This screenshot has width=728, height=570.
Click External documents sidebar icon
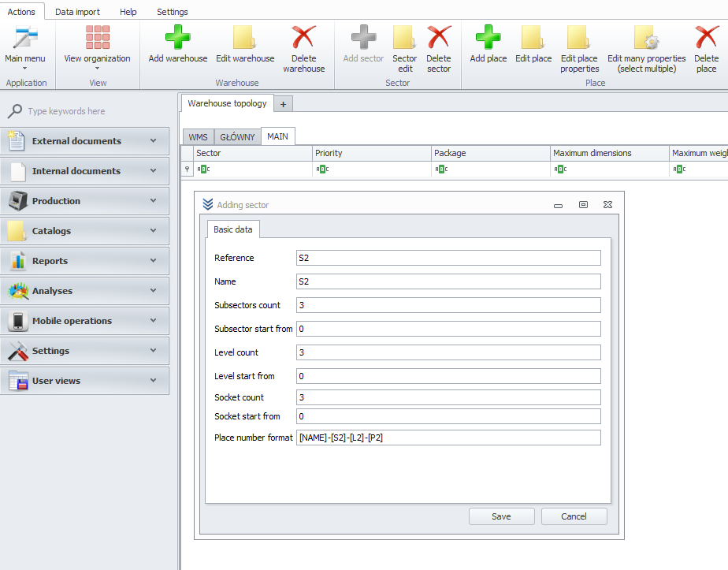click(x=17, y=141)
